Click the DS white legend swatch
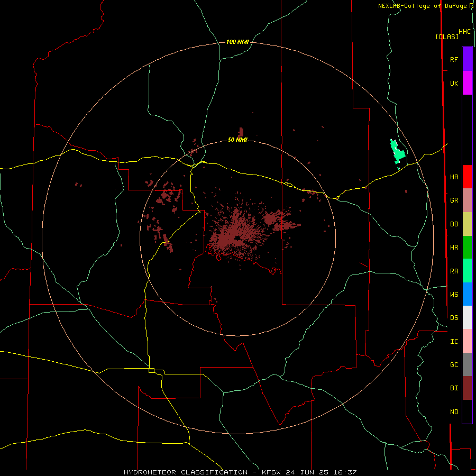 point(467,317)
